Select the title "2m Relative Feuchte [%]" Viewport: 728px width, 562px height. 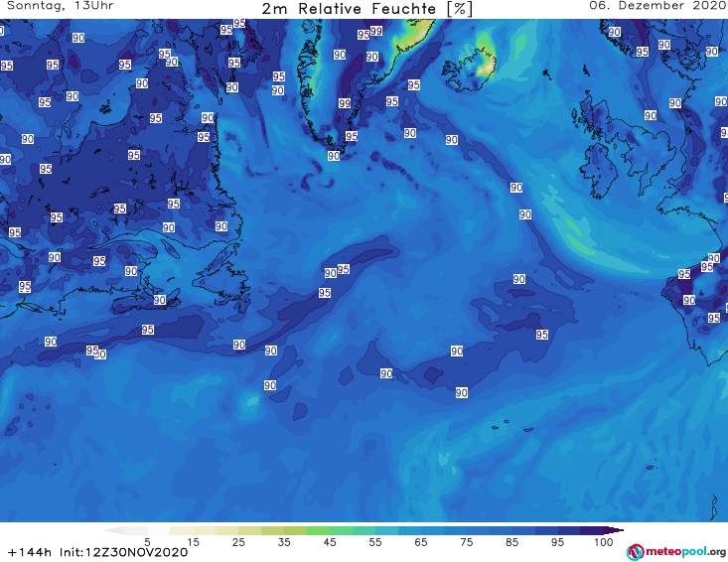coord(366,9)
